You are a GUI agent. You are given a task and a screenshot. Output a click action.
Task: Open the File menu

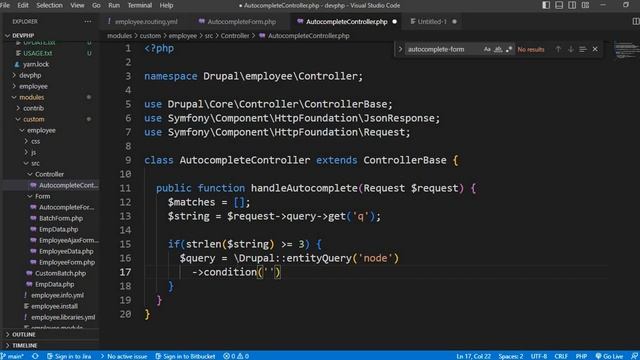[x=5, y=5]
